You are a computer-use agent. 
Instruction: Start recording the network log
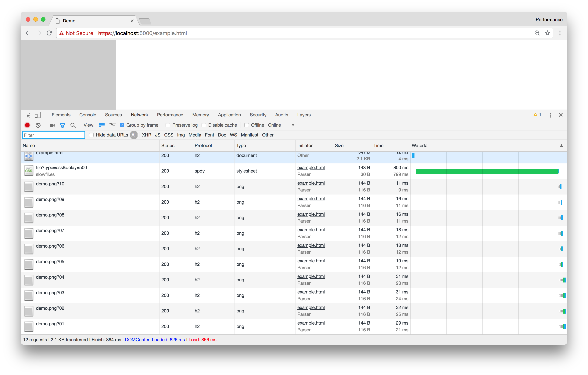pyautogui.click(x=27, y=125)
